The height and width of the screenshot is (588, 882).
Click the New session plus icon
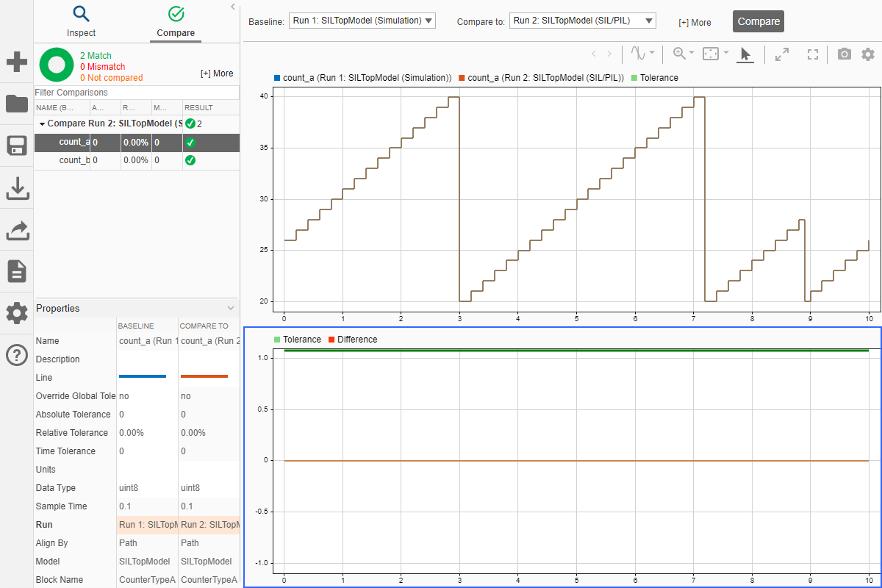coord(16,62)
